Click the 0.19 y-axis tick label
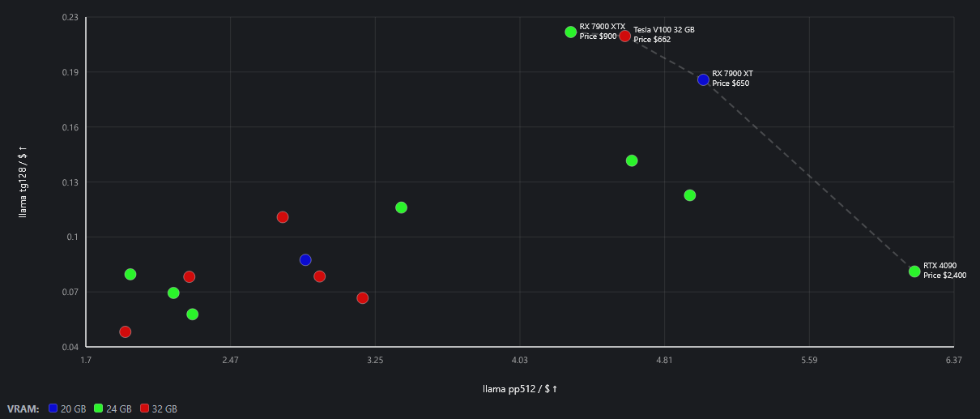Screen dimensions: 980x419 [70, 72]
